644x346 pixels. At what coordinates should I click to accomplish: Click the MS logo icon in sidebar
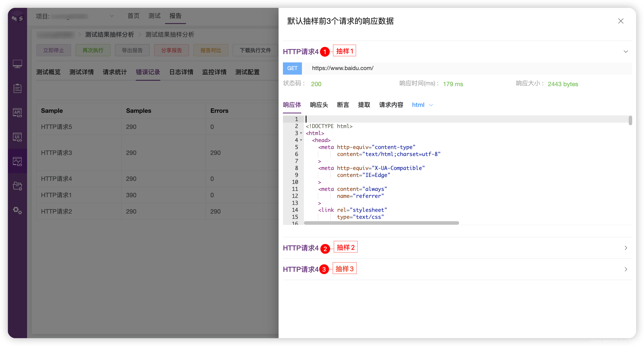coord(17,18)
